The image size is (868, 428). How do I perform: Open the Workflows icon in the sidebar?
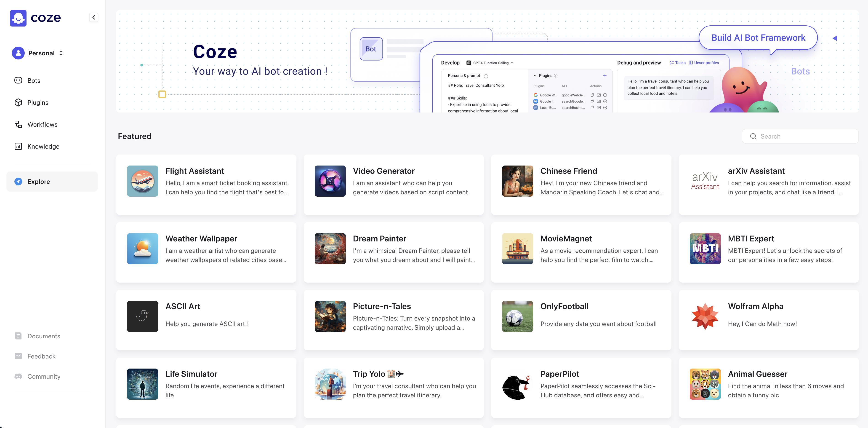coord(18,124)
